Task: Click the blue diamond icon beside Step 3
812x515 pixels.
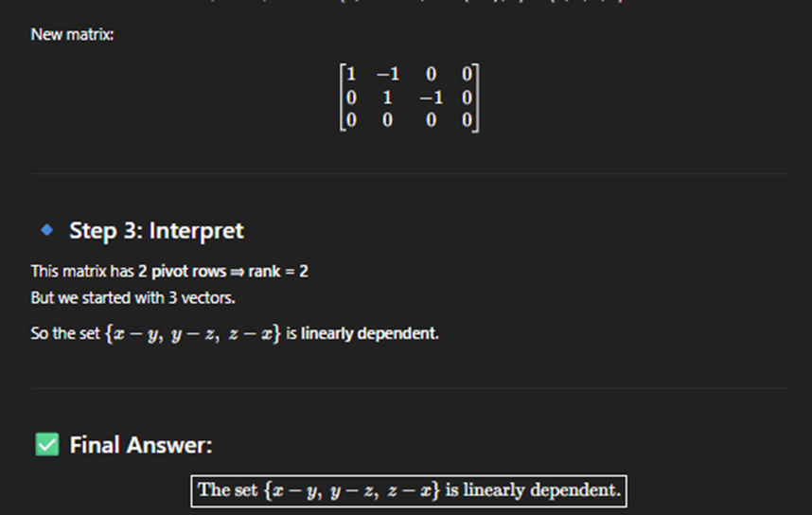Action: click(47, 229)
